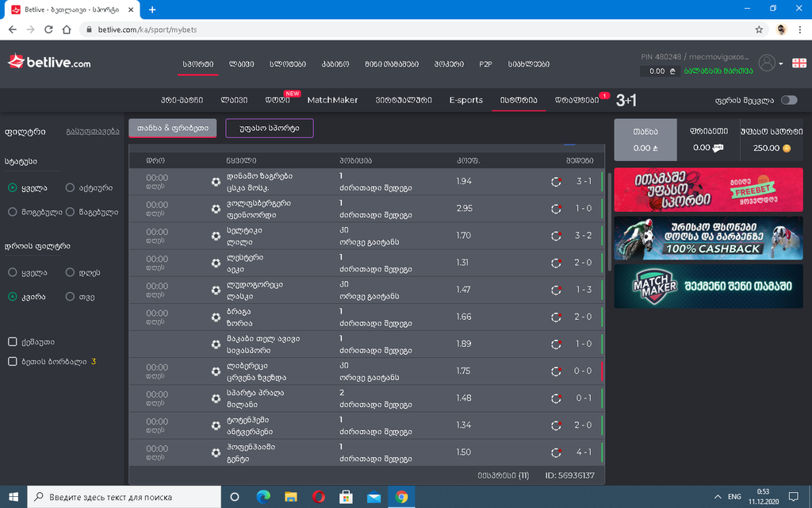
Task: Click live stats icon beside score 0 - 0
Action: pos(556,371)
